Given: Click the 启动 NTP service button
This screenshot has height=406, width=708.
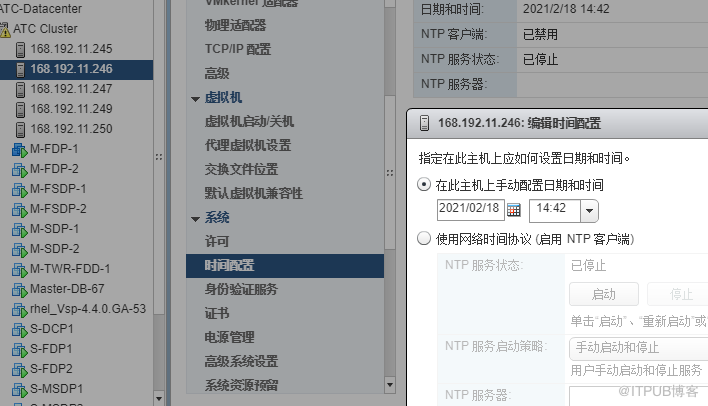Looking at the screenshot, I should (x=604, y=294).
